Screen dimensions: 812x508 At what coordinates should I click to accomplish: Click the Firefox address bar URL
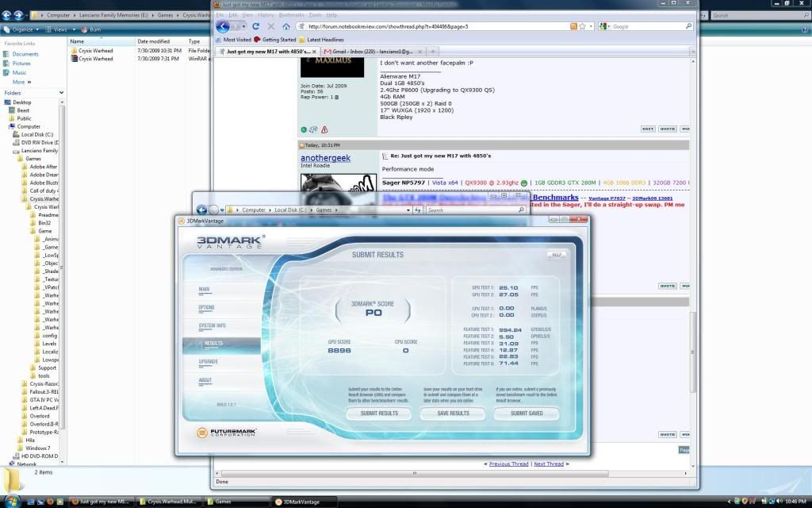389,26
